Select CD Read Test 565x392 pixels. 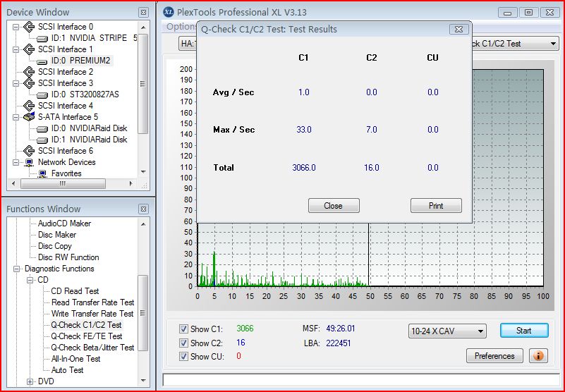pos(75,291)
